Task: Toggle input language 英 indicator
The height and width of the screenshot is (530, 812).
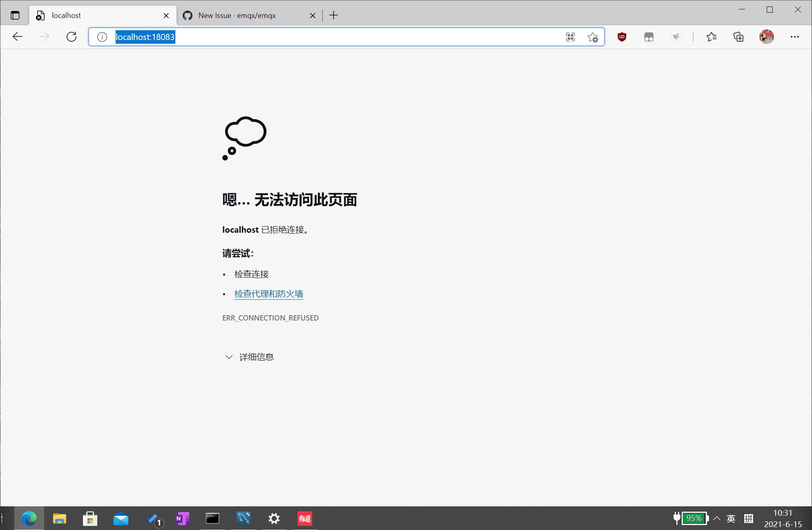Action: [x=731, y=519]
